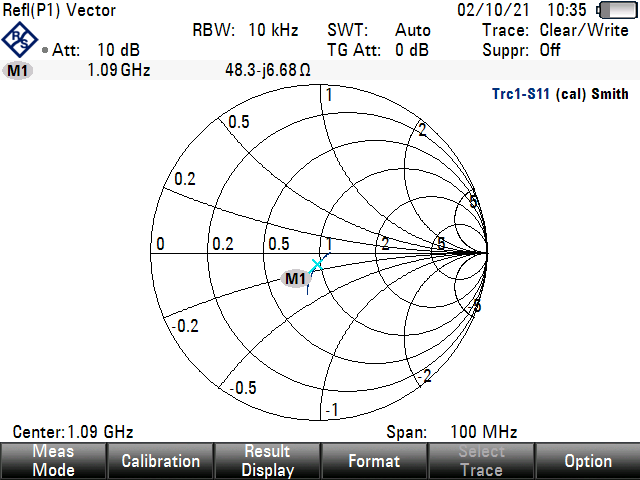Click the bottom reactance label -1
Image resolution: width=640 pixels, height=480 pixels.
click(332, 410)
